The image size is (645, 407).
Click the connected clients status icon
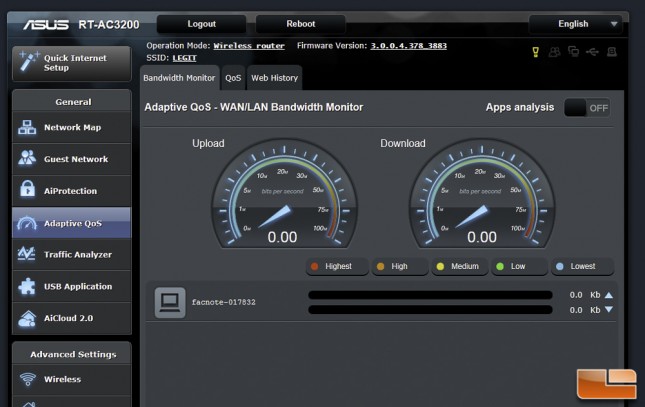[x=573, y=51]
